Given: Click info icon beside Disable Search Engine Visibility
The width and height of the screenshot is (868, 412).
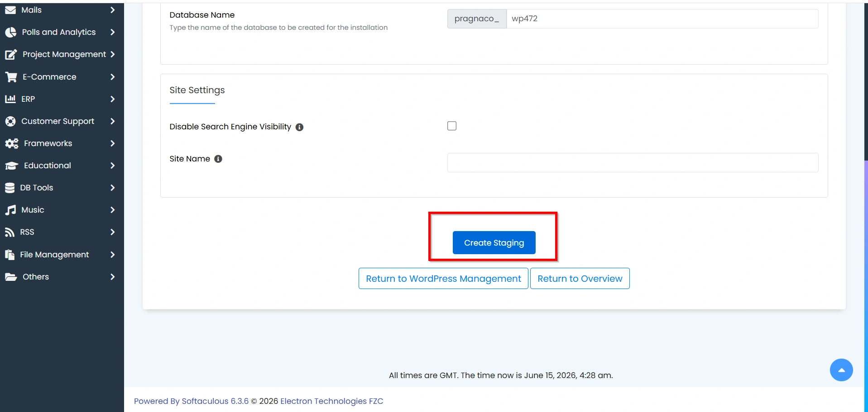Looking at the screenshot, I should [x=299, y=127].
